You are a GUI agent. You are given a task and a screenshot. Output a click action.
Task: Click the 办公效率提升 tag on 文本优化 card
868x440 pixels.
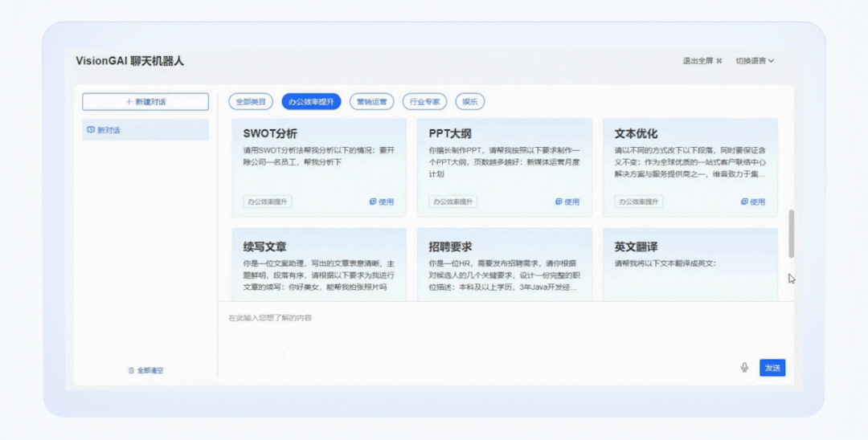tap(638, 202)
